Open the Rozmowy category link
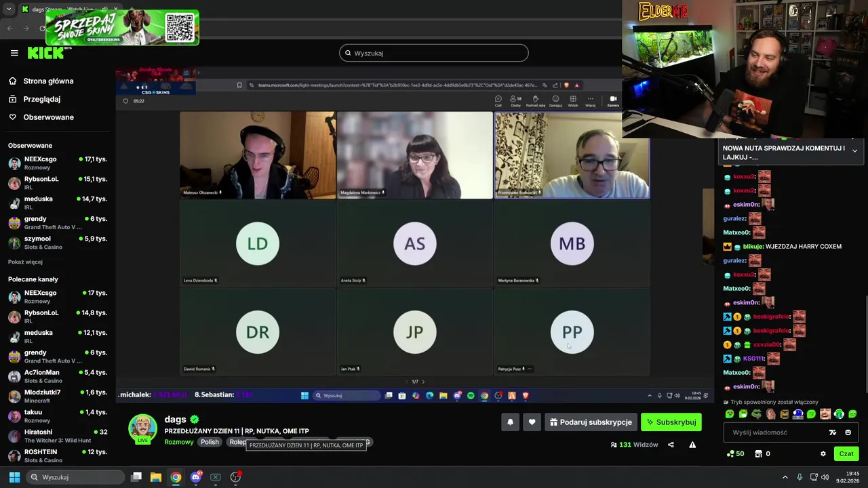 pyautogui.click(x=179, y=442)
